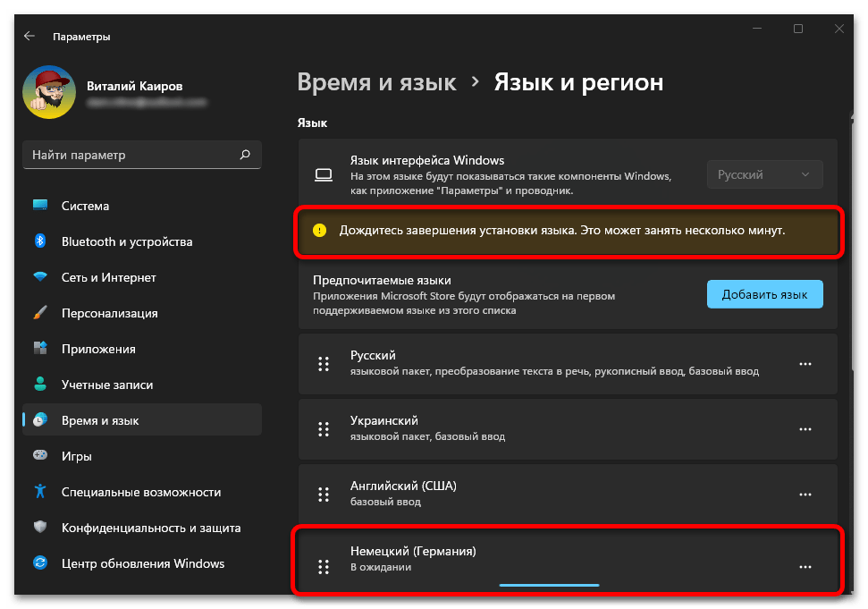The height and width of the screenshot is (609, 868).
Task: Click the 'Добавить язык' button
Action: click(x=764, y=294)
